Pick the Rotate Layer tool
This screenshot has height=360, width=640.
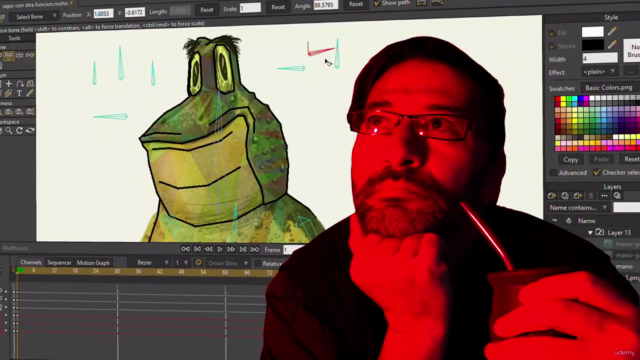[x=20, y=84]
